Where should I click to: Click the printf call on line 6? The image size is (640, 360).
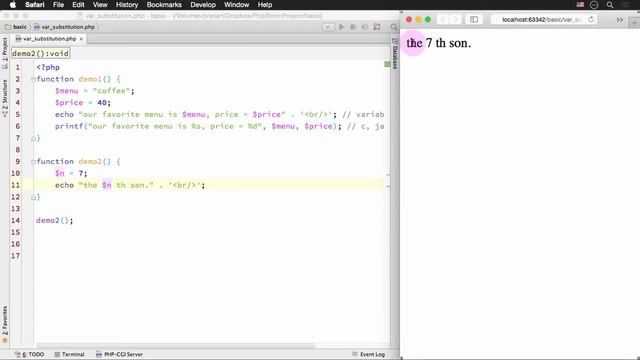tap(69, 127)
